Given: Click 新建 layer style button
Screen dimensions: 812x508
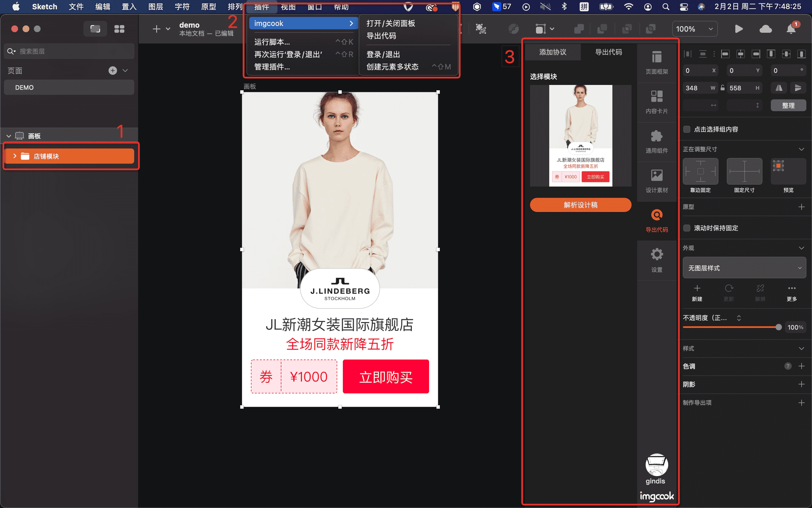Looking at the screenshot, I should click(x=697, y=293).
